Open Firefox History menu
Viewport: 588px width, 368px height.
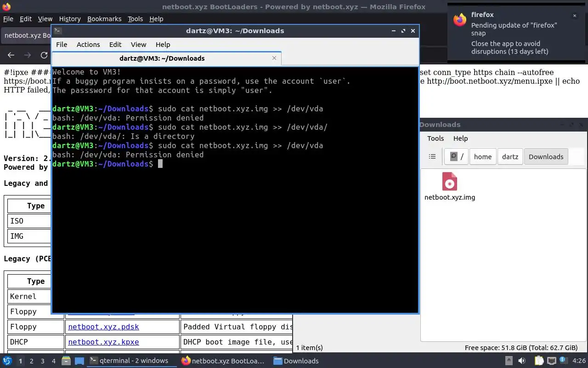coord(70,19)
